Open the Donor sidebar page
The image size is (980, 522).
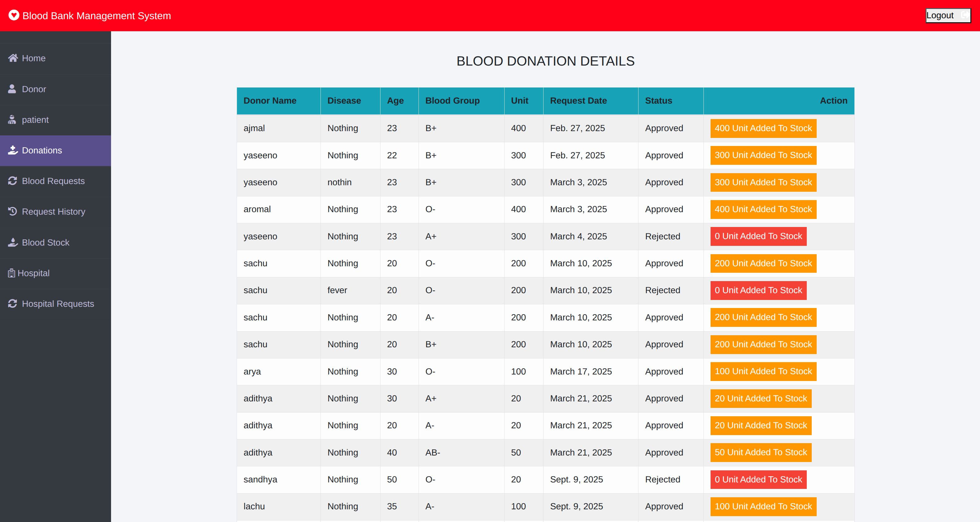[56, 89]
